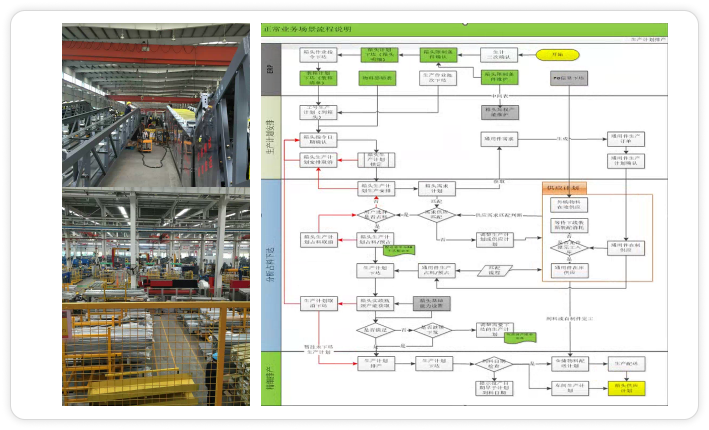Select the 物料需求表 green box

(376, 77)
